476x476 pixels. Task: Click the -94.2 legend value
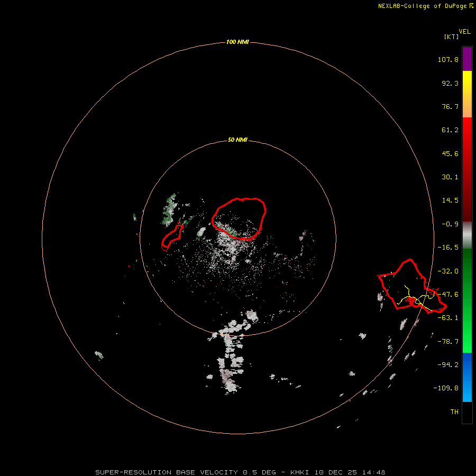[448, 364]
